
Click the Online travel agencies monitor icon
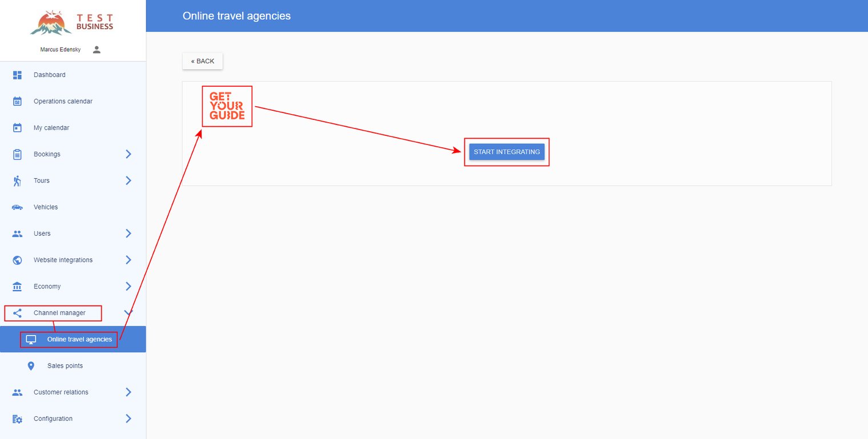pyautogui.click(x=31, y=340)
